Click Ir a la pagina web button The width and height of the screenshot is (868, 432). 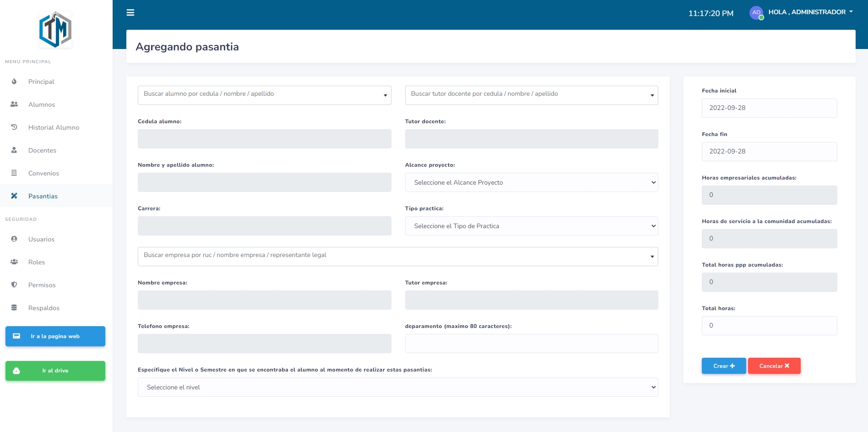pos(55,336)
